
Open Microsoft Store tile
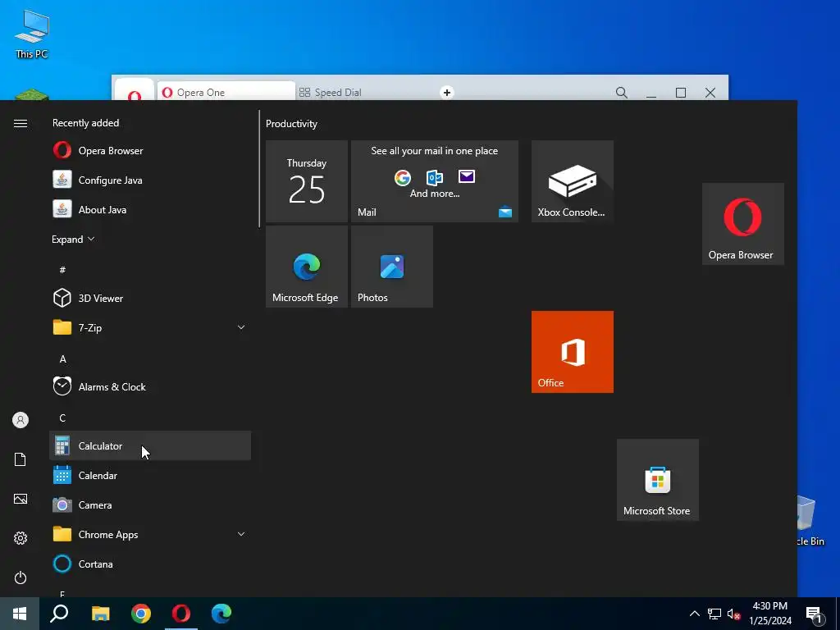click(657, 479)
